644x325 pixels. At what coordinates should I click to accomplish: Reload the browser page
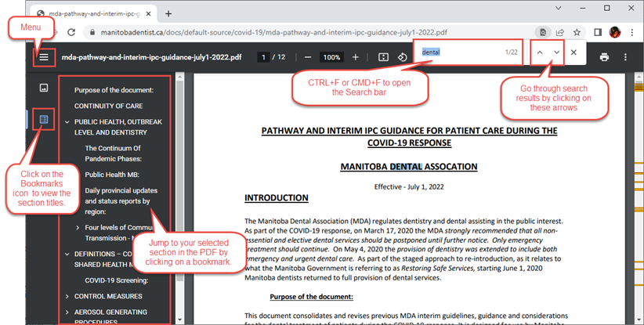[71, 32]
